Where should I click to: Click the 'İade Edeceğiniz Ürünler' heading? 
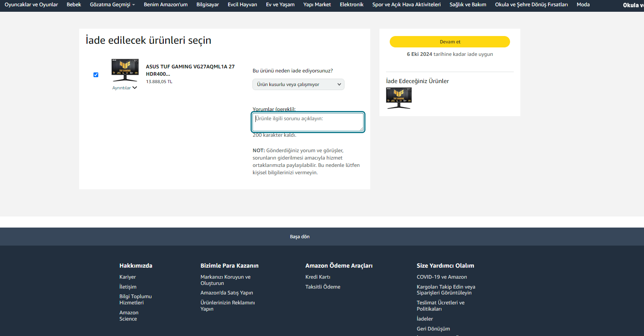417,81
